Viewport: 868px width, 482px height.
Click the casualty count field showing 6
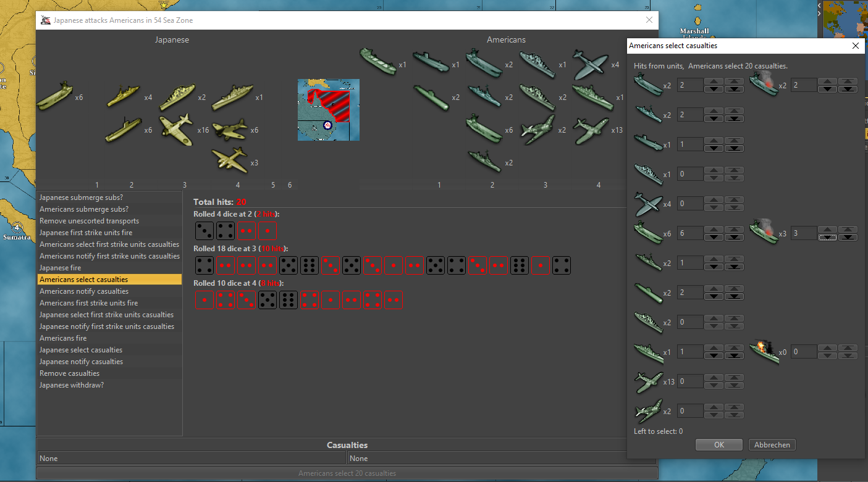tap(690, 233)
